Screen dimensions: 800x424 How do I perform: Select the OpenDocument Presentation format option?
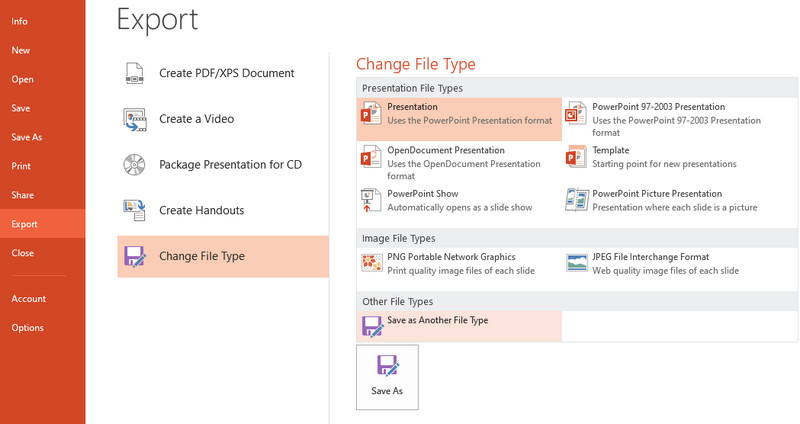(459, 163)
